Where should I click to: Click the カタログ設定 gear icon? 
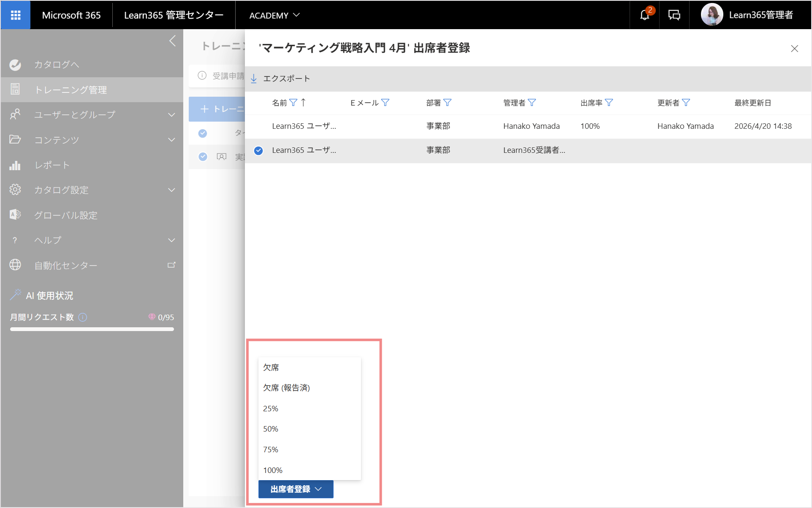coord(15,190)
